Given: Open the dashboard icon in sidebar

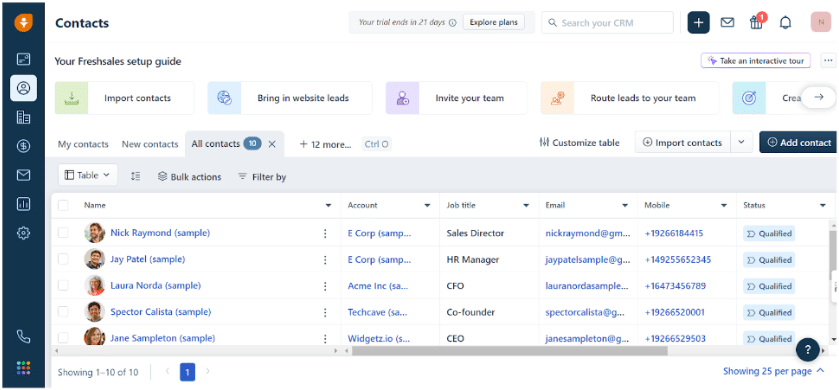Looking at the screenshot, I should tap(23, 59).
